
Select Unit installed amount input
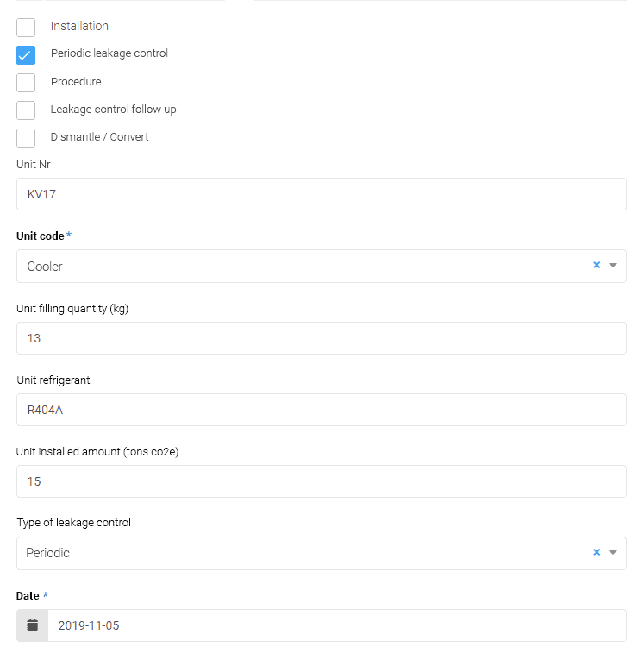coord(321,481)
